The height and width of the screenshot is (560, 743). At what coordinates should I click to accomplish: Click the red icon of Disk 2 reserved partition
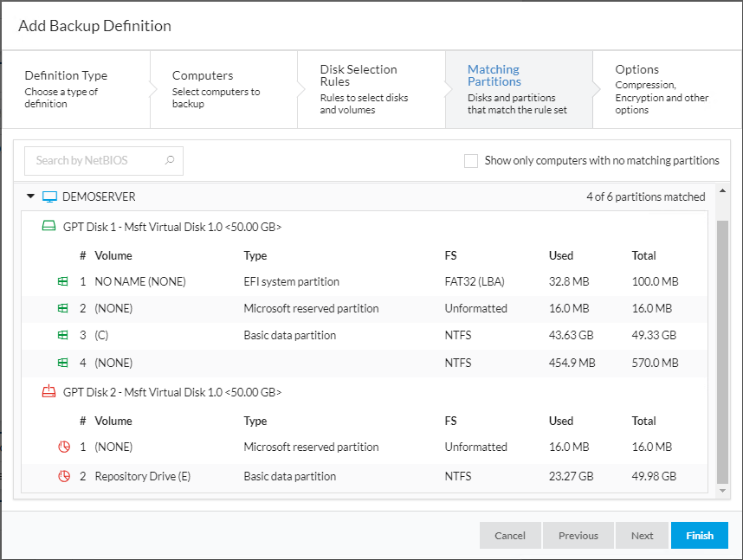click(x=62, y=447)
